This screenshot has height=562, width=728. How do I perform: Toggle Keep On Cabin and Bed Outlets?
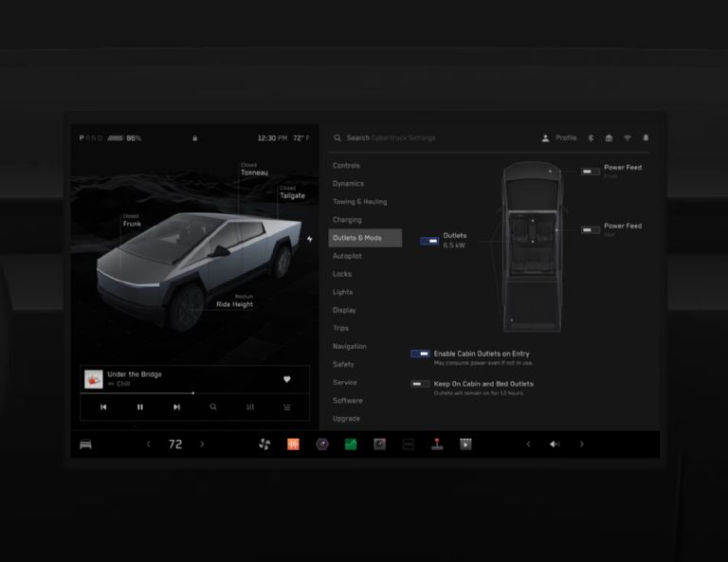(420, 384)
